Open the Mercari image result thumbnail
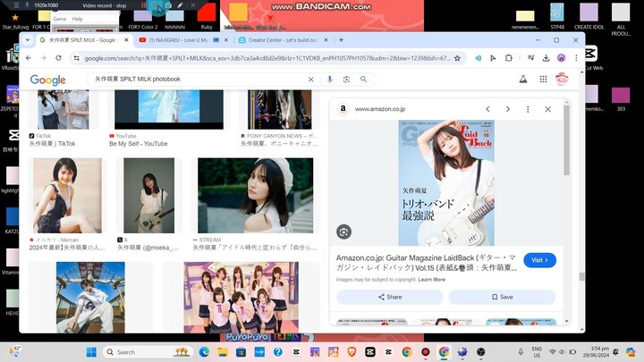This screenshot has height=362, width=644. (67, 196)
